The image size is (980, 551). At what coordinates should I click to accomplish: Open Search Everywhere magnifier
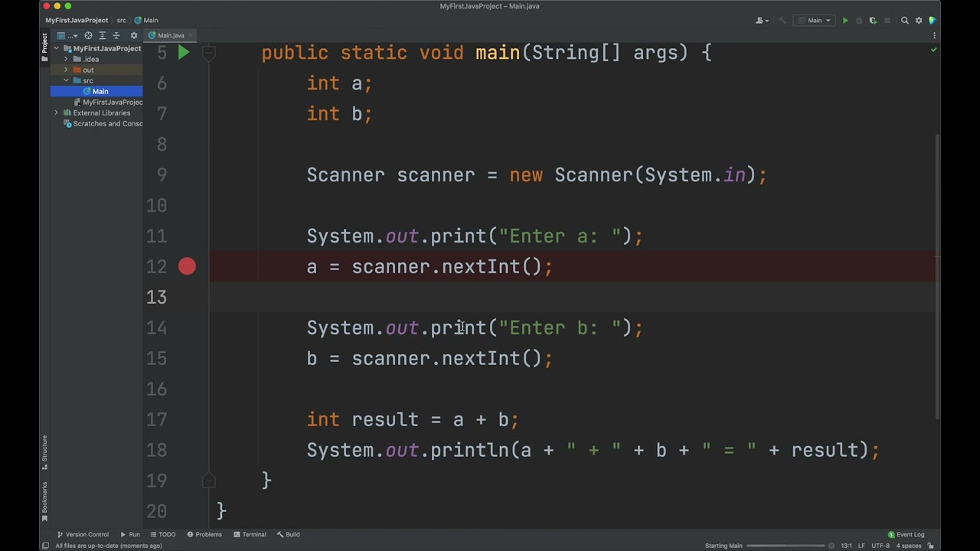[905, 21]
